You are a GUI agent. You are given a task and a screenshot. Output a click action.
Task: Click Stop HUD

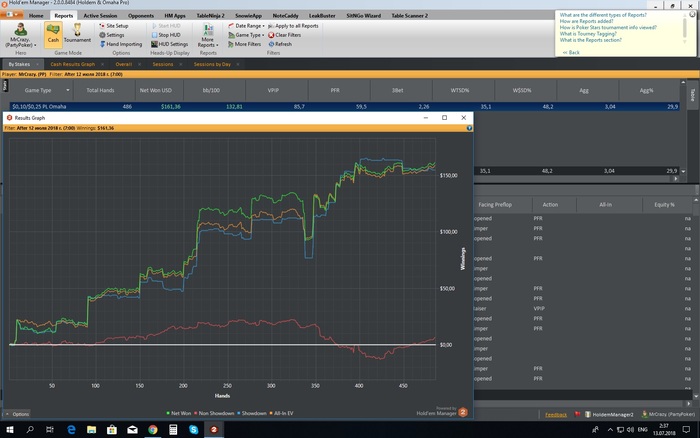tap(166, 35)
